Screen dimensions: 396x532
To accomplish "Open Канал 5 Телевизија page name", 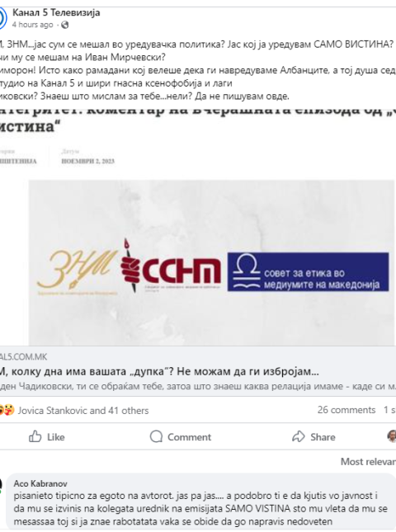I will pos(56,13).
